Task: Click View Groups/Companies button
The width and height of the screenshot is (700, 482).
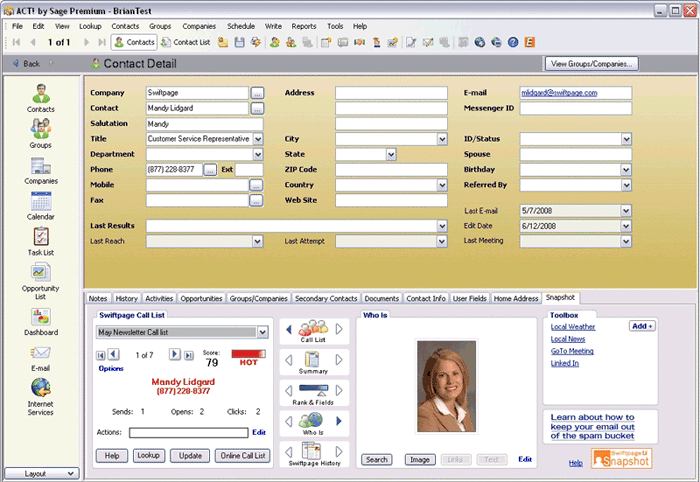Action: [592, 64]
